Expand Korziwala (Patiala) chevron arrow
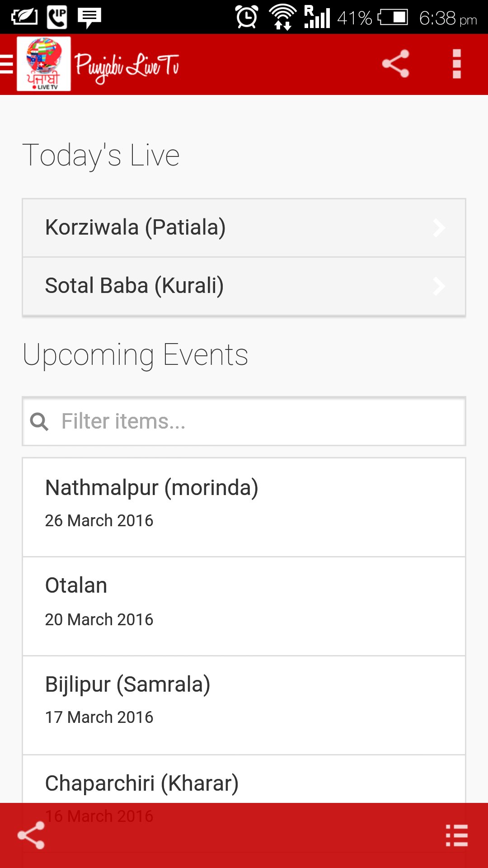Viewport: 488px width, 868px height. [439, 228]
